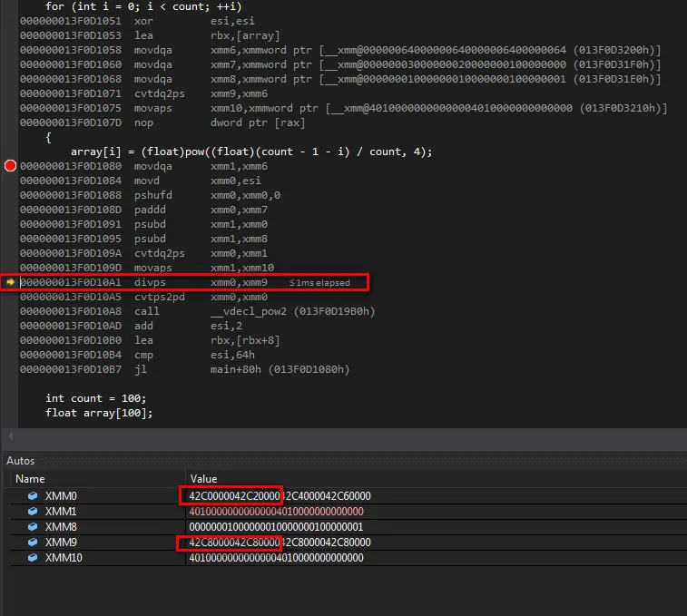Click the xor esi,esi instruction

coord(137,21)
